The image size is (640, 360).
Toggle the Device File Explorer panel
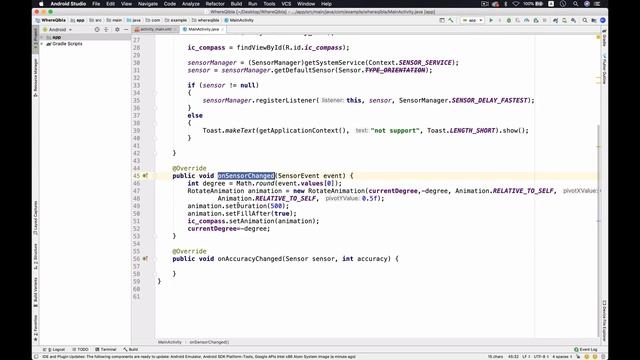point(604,320)
